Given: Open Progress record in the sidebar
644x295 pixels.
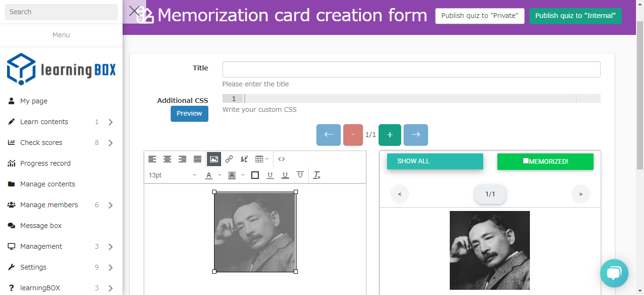Looking at the screenshot, I should click(x=45, y=163).
